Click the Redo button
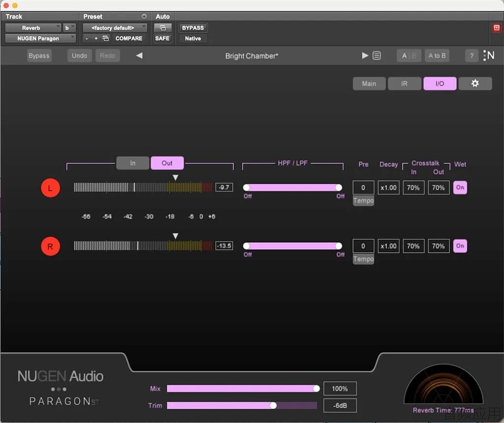The image size is (504, 423). pyautogui.click(x=107, y=56)
